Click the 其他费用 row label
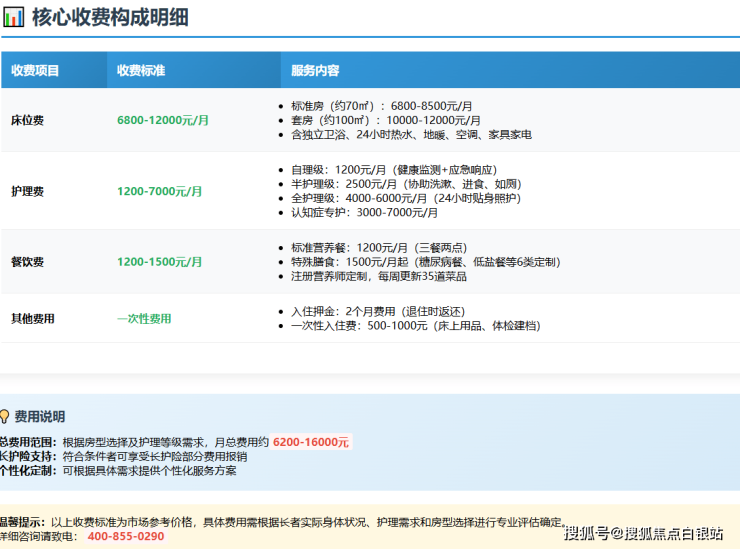The image size is (740, 549). click(33, 319)
